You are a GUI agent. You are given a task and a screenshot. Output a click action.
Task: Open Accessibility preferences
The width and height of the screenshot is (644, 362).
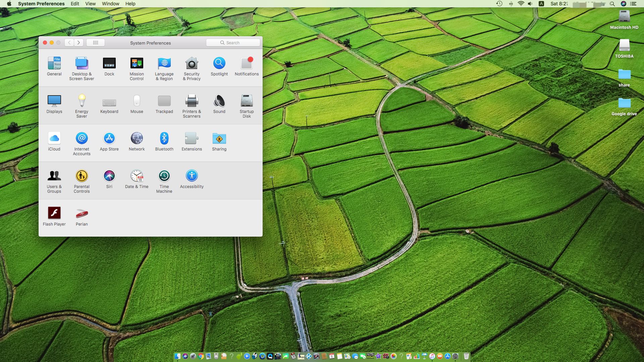(192, 176)
